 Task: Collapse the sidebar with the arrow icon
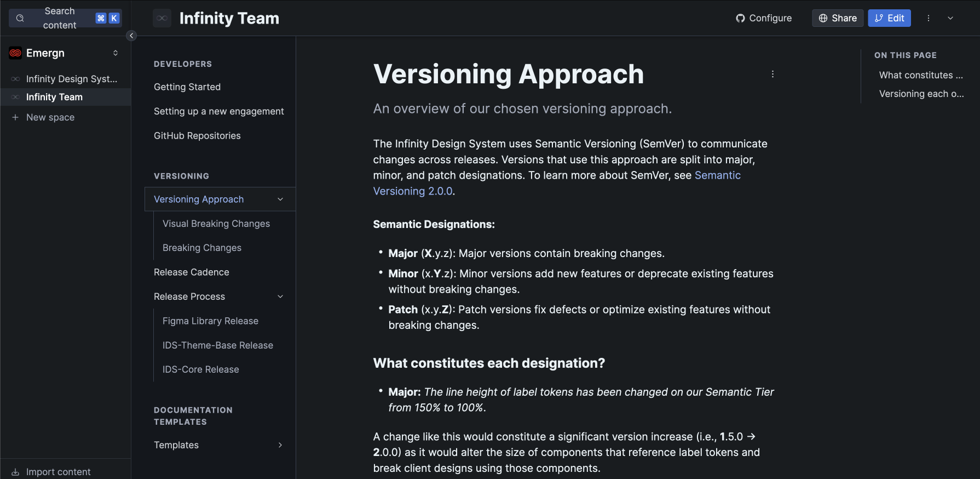[131, 36]
